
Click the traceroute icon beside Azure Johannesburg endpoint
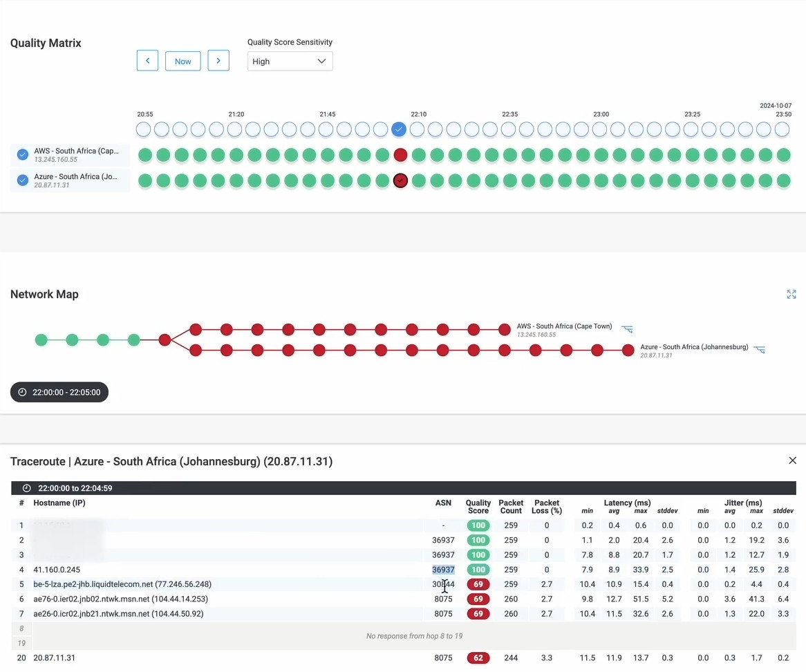tap(759, 351)
